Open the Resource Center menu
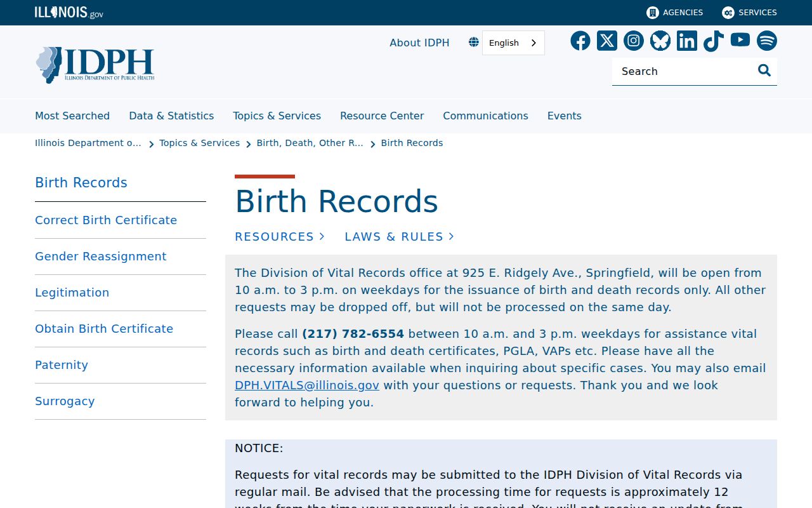The image size is (812, 508). coord(382,116)
